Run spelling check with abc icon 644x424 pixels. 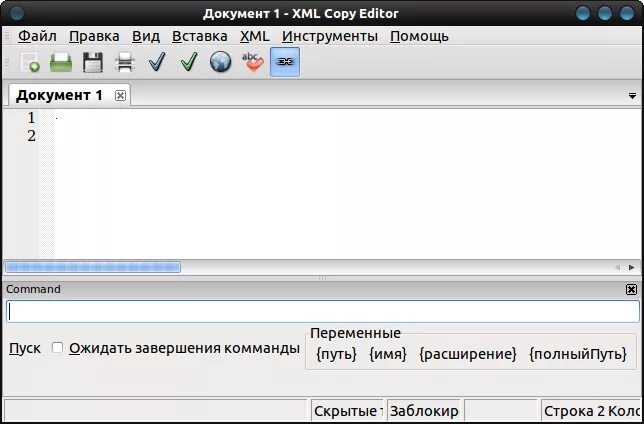(x=253, y=62)
